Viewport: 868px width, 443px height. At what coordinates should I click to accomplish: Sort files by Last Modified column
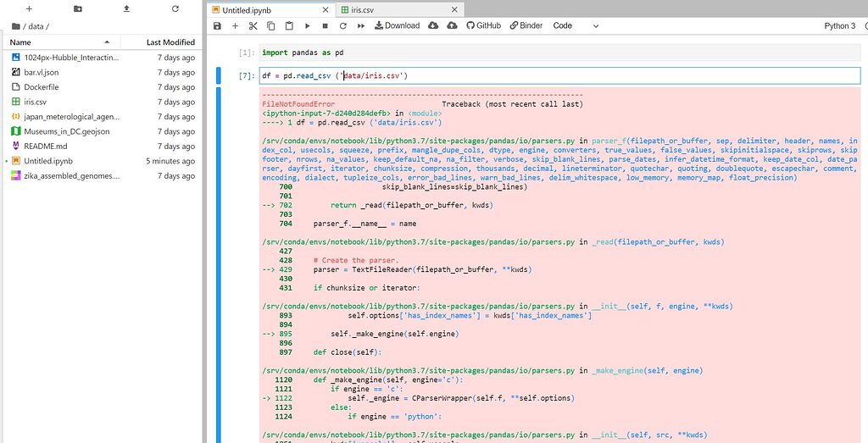[170, 42]
